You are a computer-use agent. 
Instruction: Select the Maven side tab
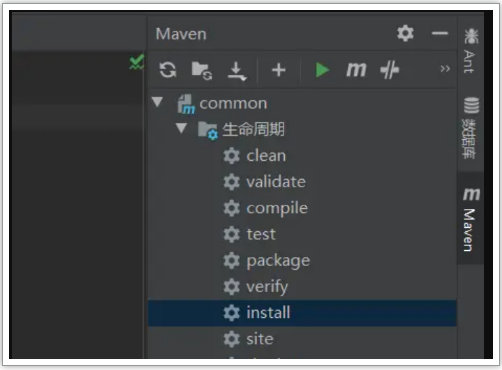[x=471, y=219]
